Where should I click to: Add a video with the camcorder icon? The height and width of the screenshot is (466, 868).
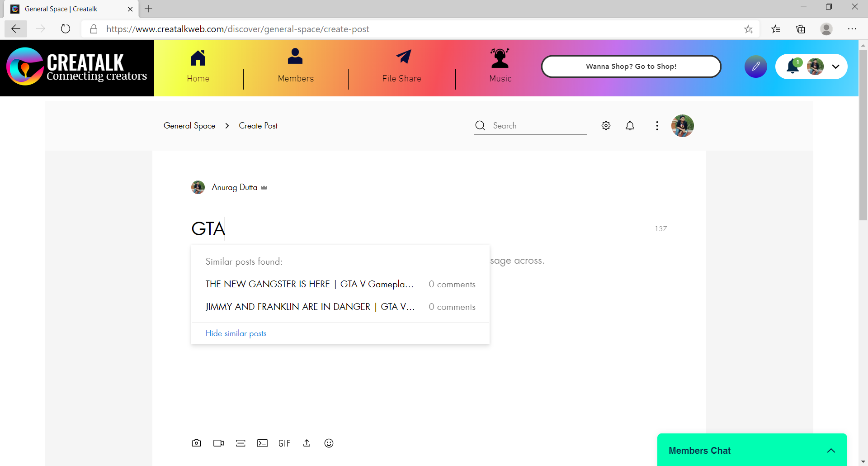[218, 443]
